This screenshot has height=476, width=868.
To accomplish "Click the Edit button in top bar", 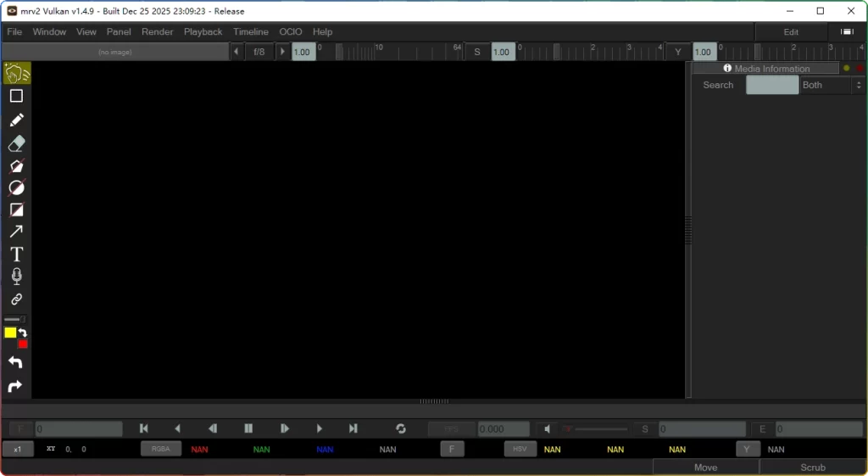I will [x=791, y=31].
